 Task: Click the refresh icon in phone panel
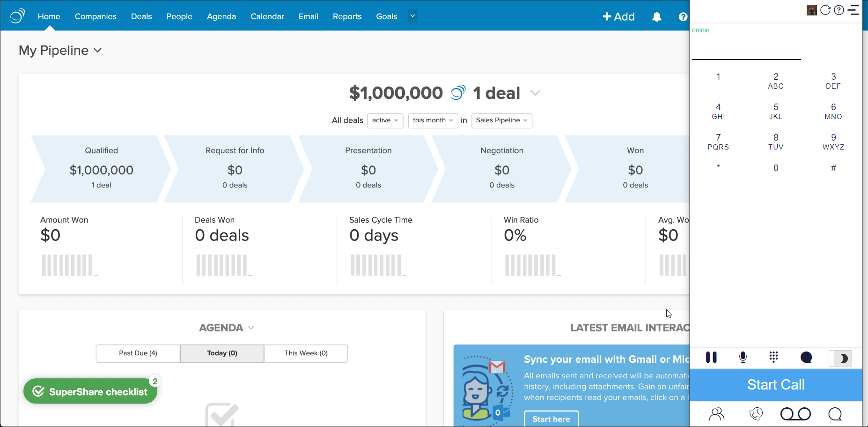(x=825, y=10)
